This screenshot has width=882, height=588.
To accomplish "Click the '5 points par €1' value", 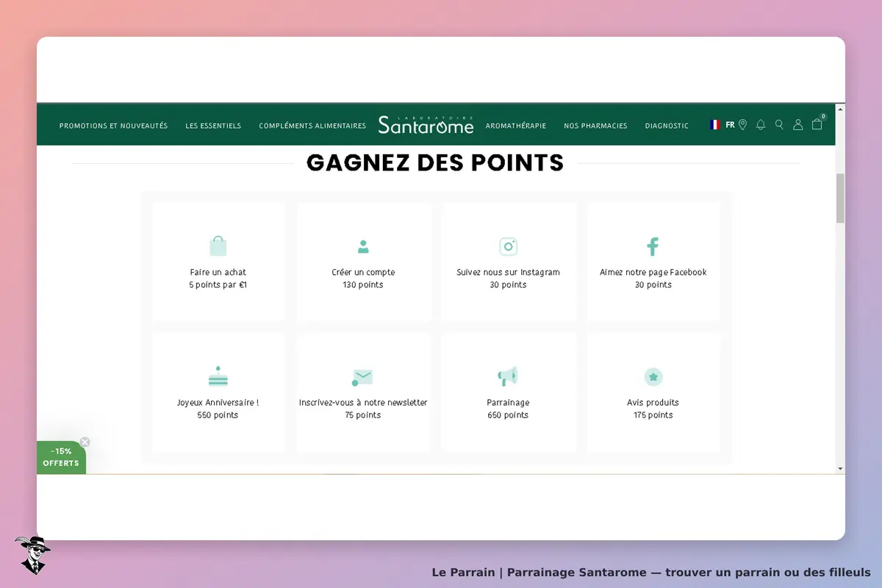I will (218, 284).
